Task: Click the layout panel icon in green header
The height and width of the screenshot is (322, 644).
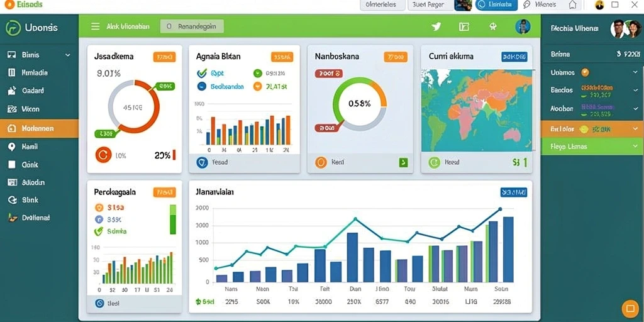Action: tap(464, 26)
